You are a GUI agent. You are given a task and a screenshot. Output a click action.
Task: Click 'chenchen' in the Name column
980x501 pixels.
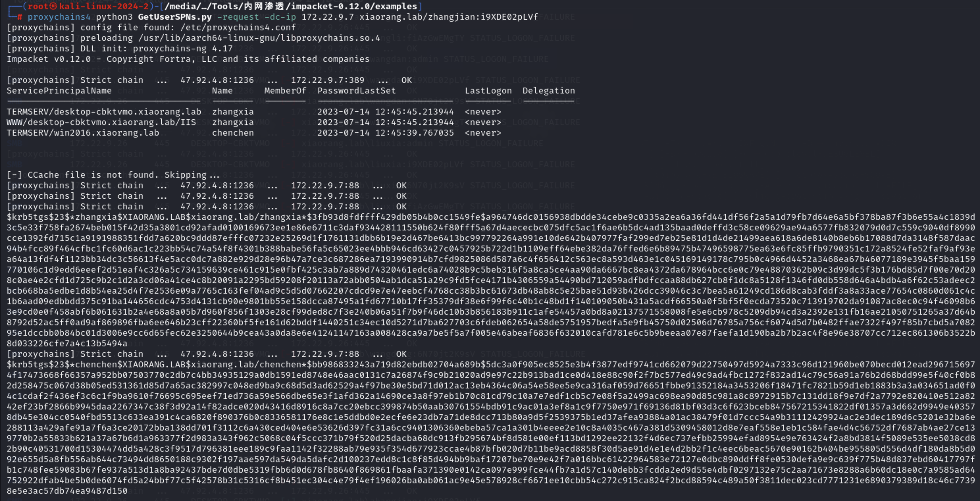233,133
